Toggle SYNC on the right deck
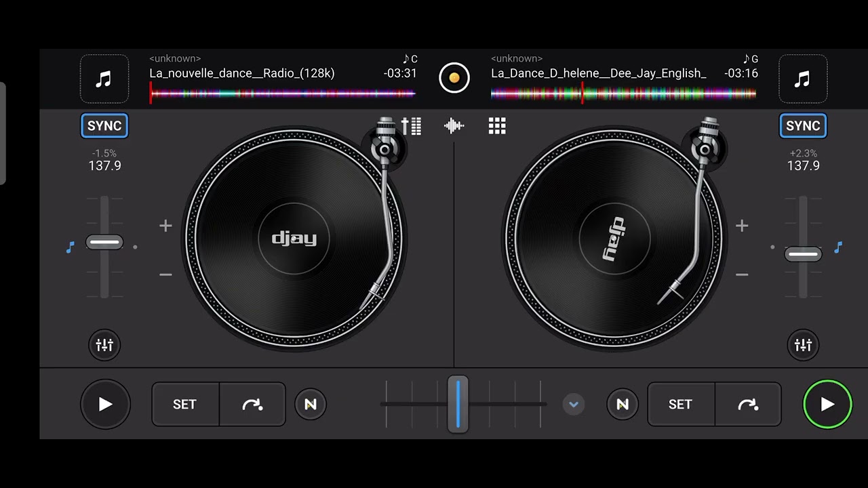 pos(803,125)
